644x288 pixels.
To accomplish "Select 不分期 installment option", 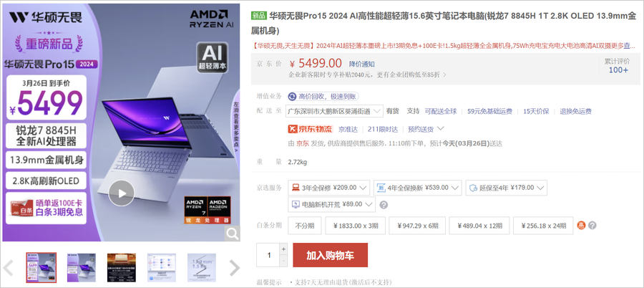I will coord(304,226).
